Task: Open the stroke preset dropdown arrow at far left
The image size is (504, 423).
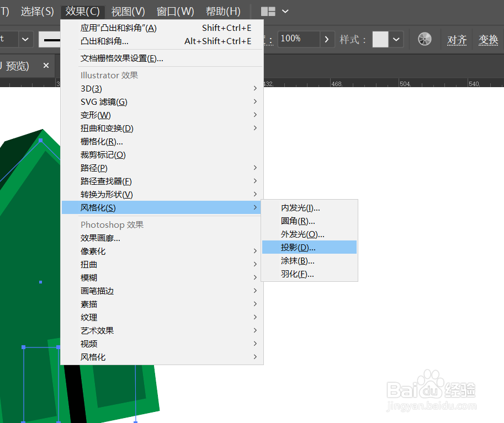Action: click(x=25, y=39)
